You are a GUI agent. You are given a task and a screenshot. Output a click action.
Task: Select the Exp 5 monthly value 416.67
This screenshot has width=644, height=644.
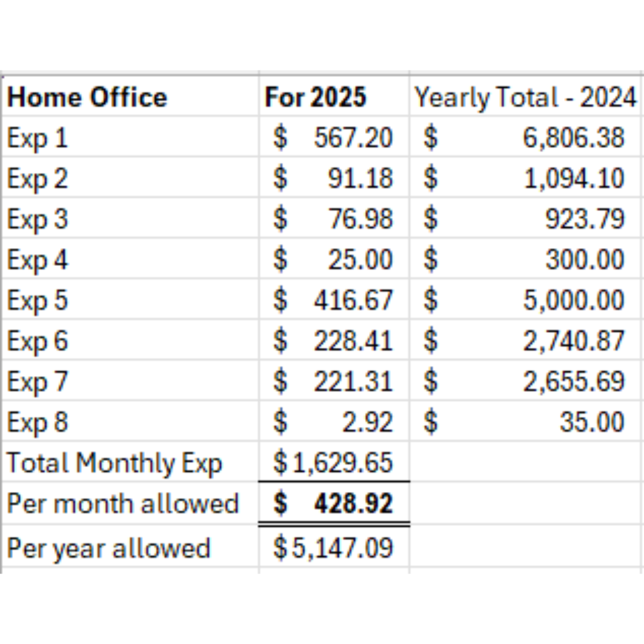(353, 300)
